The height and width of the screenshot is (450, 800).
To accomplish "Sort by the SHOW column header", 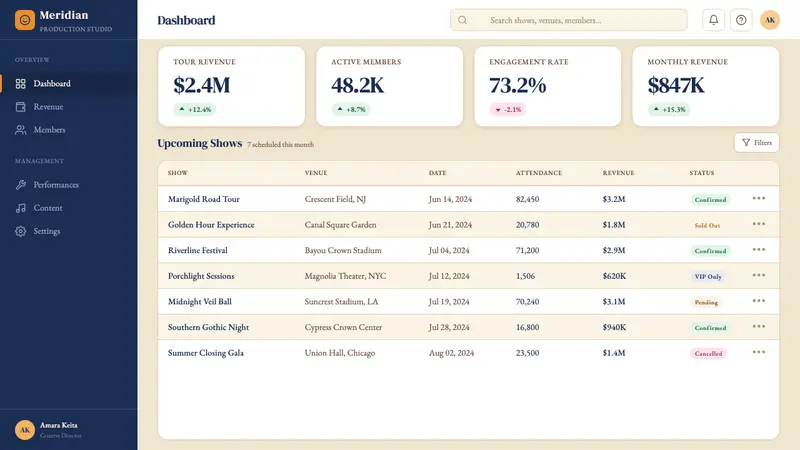I will coord(178,173).
